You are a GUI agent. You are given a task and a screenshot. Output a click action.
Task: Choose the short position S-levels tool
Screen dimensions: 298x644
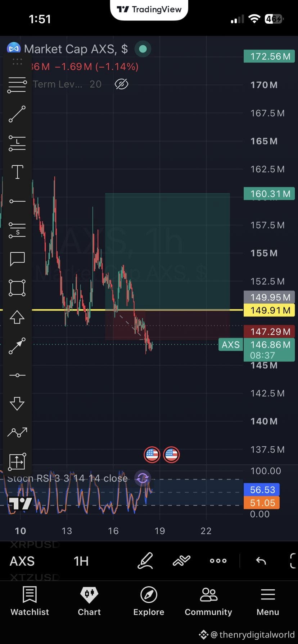pyautogui.click(x=17, y=230)
